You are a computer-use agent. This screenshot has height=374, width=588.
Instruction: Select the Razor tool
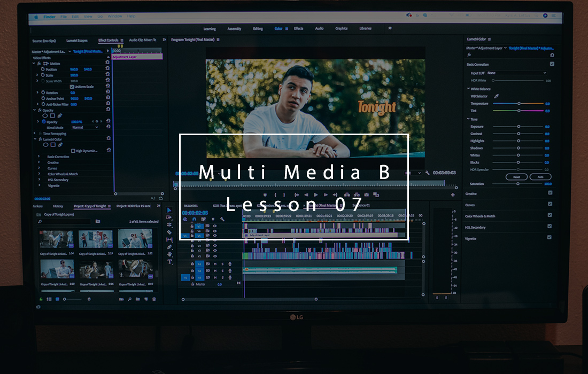(169, 232)
